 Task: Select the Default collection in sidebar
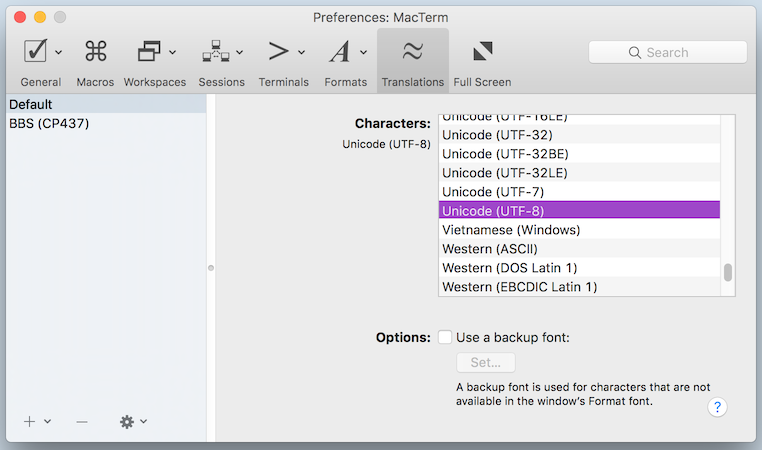31,104
